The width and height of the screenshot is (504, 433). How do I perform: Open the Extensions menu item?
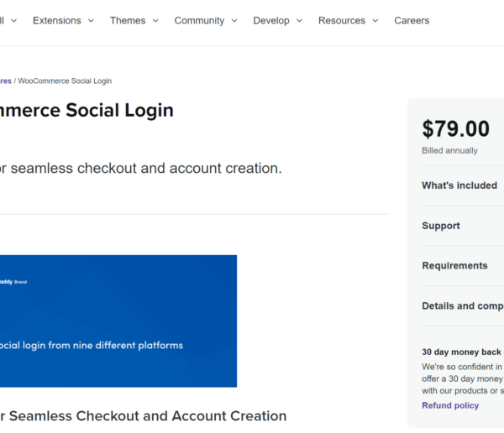tap(57, 20)
